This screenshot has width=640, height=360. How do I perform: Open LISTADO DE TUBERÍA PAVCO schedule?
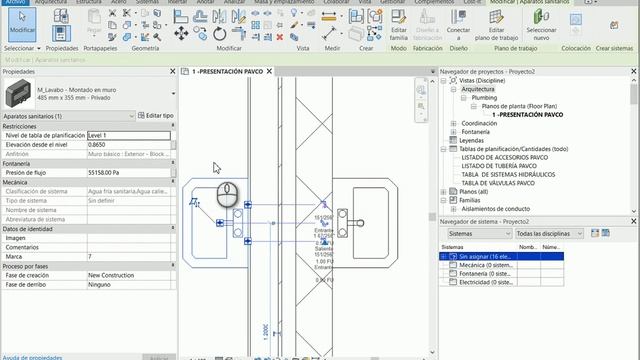(x=499, y=166)
